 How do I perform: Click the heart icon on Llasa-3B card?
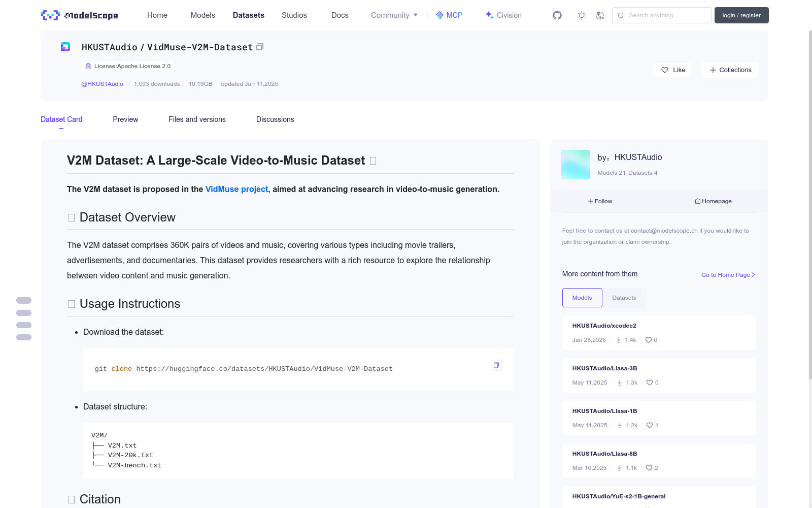point(650,383)
